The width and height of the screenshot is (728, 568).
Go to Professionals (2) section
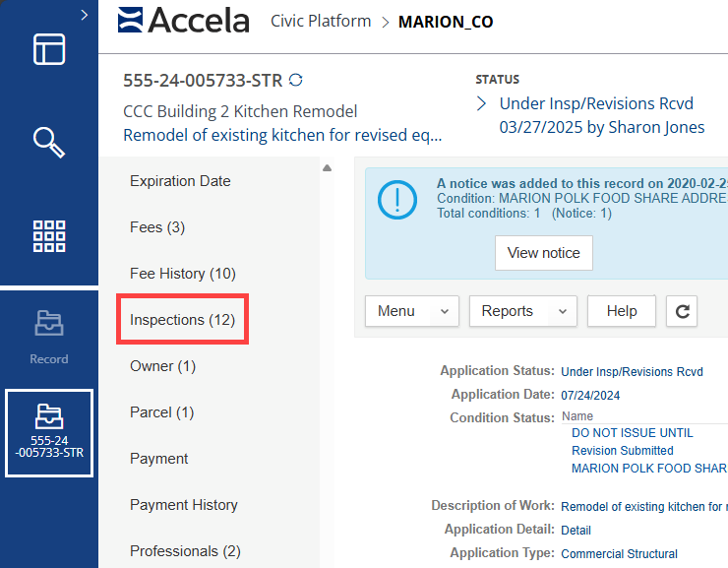coord(185,551)
